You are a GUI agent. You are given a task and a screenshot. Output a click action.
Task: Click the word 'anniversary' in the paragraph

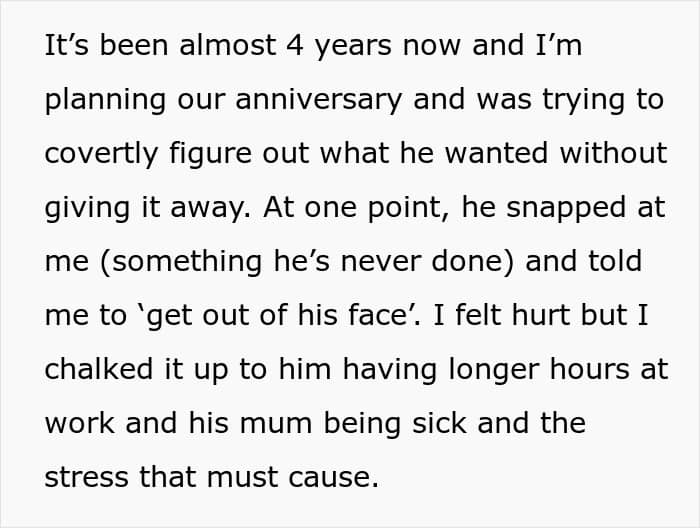[x=318, y=99]
